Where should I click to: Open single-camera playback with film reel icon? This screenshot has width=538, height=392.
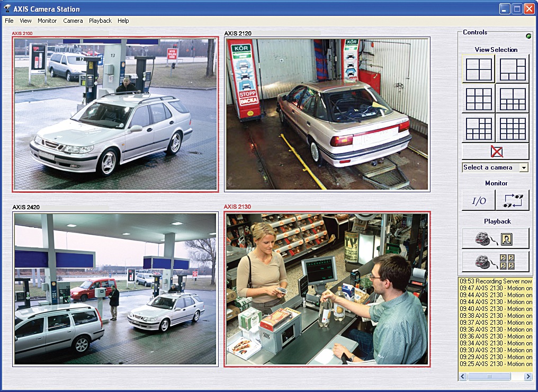pyautogui.click(x=496, y=239)
